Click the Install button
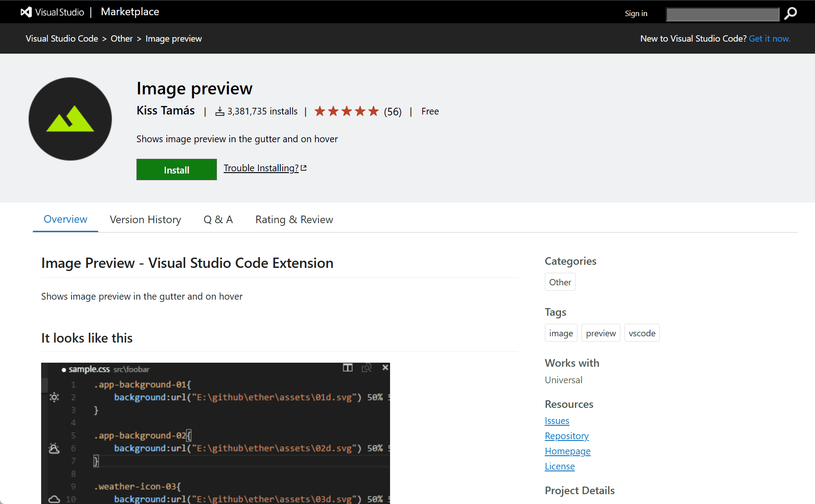 [x=177, y=169]
